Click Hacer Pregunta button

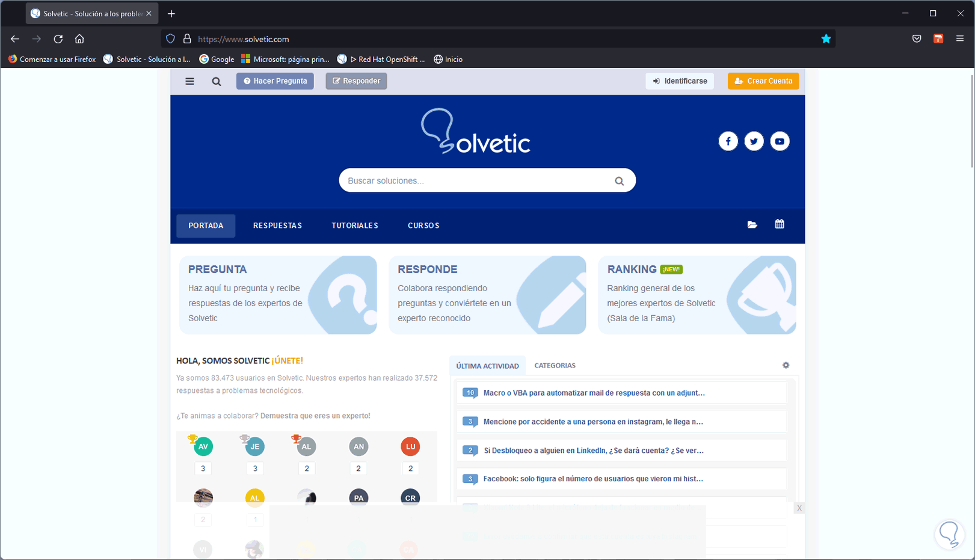(x=275, y=81)
